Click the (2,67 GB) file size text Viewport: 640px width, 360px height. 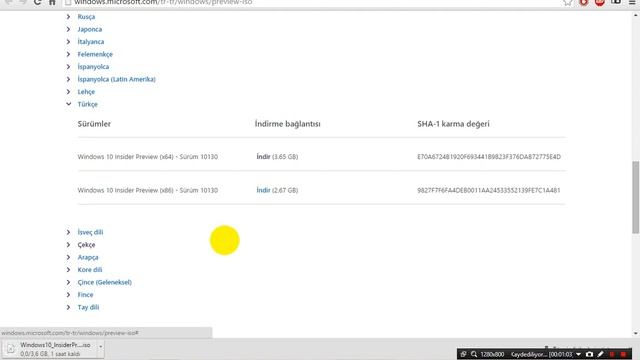click(x=285, y=190)
